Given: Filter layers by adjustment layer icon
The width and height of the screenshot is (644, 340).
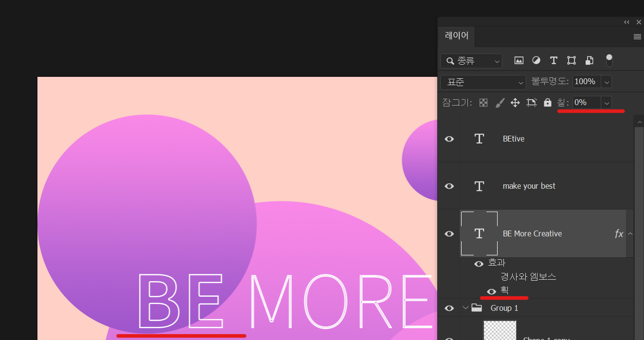Looking at the screenshot, I should tap(536, 60).
